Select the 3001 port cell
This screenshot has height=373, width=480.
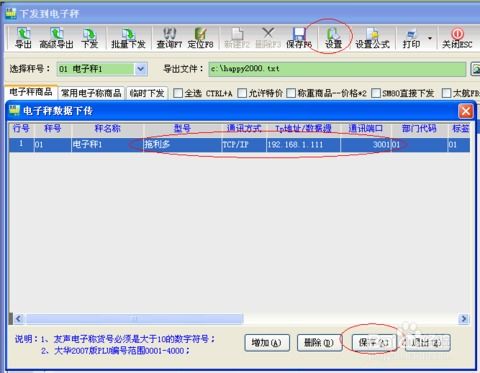[366, 145]
